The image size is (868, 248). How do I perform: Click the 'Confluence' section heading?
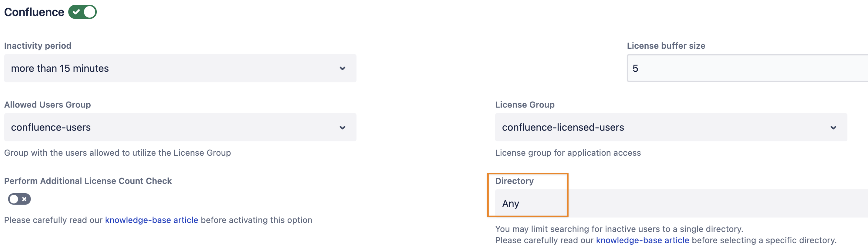pyautogui.click(x=34, y=12)
